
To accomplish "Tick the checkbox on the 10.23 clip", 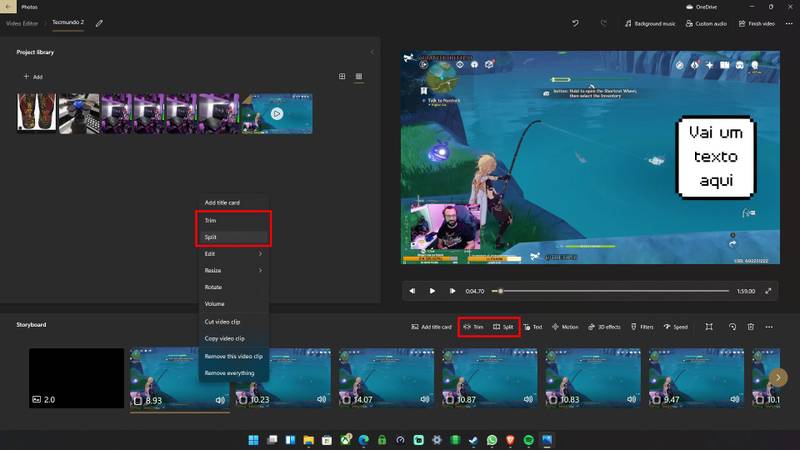I will click(x=242, y=400).
